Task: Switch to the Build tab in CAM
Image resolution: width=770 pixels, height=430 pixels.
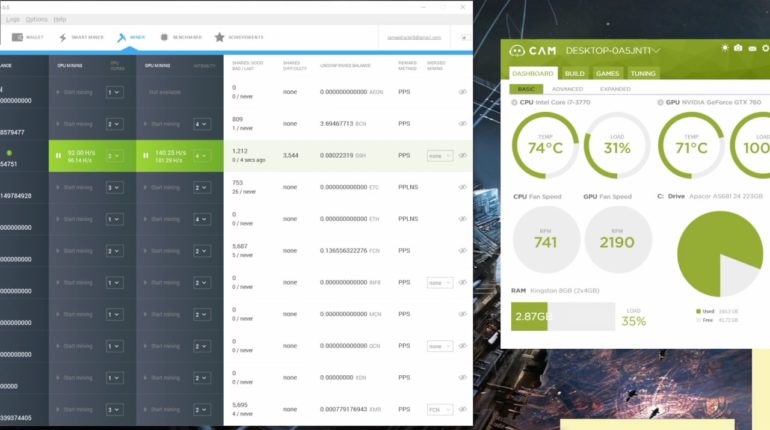Action: click(575, 74)
